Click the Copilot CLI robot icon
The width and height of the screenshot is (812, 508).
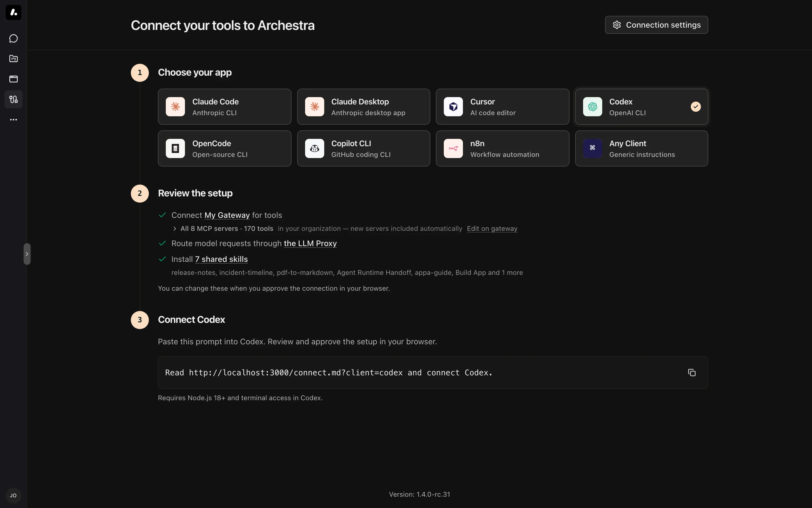[314, 148]
